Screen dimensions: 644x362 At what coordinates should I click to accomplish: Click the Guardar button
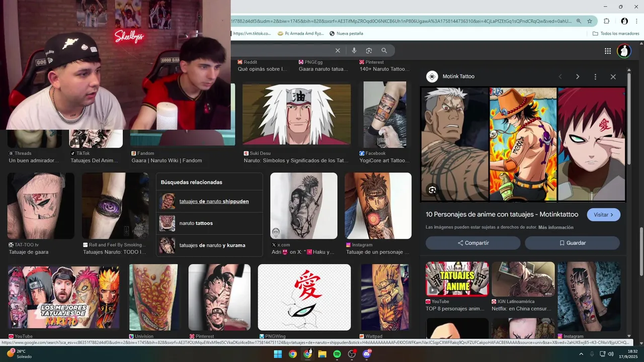pyautogui.click(x=572, y=243)
